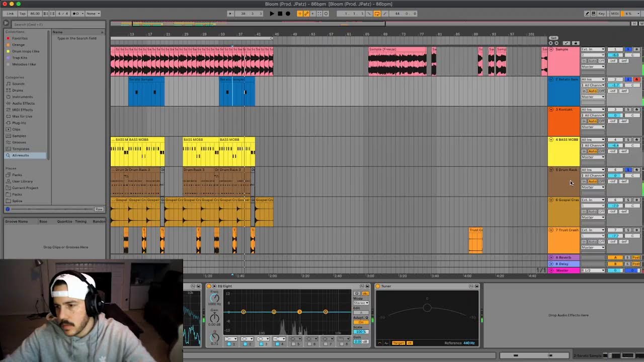
Task: Toggle the MIDI Arrangement Overdub plus button
Action: pyautogui.click(x=300, y=14)
